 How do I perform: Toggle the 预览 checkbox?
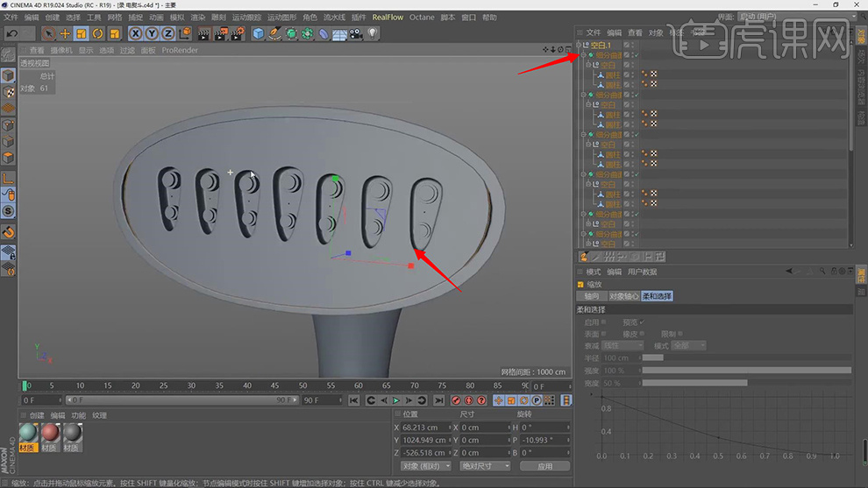coord(642,322)
